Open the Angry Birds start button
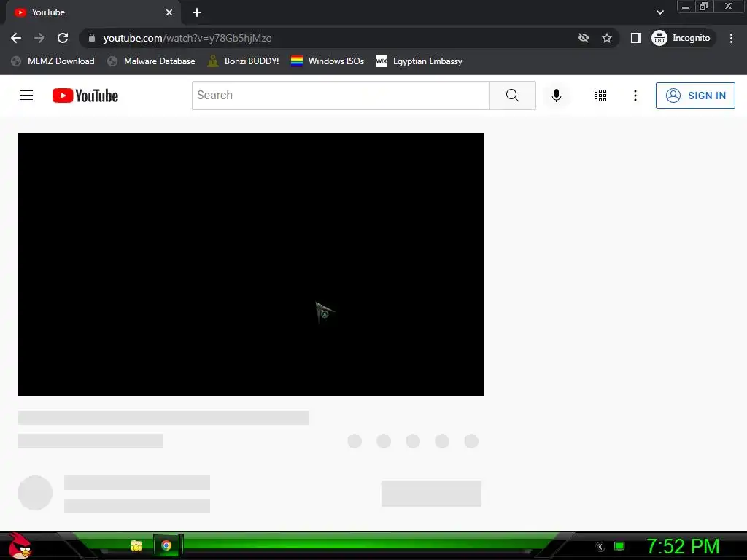The height and width of the screenshot is (560, 747). pos(20,546)
